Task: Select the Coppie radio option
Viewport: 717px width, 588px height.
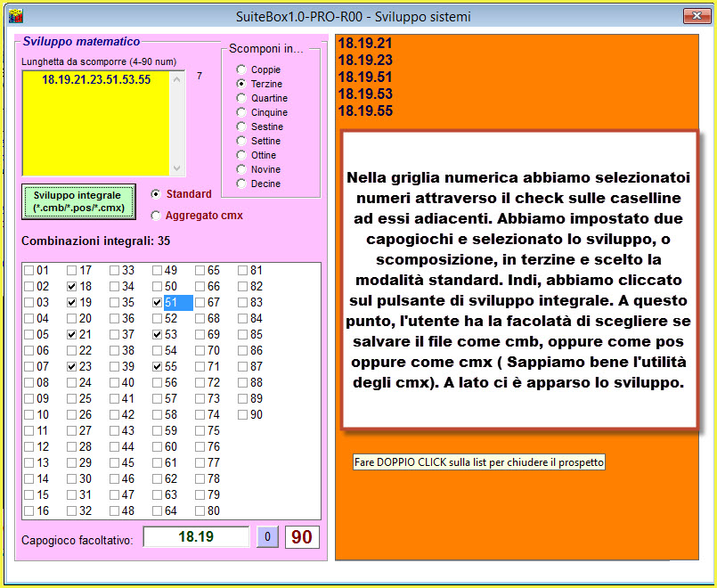Action: [240, 69]
